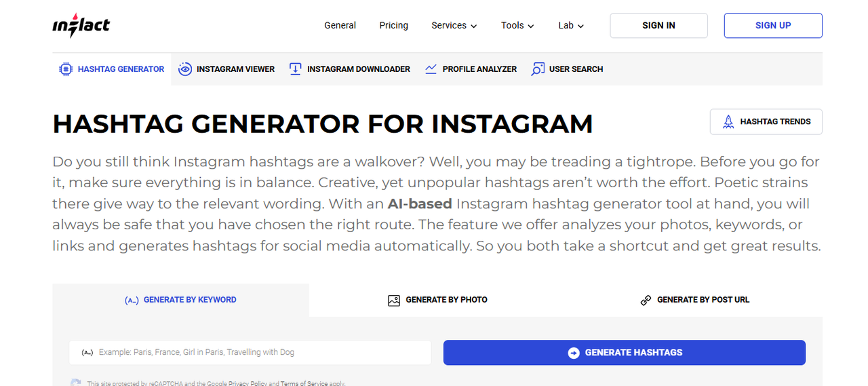This screenshot has height=386, width=868.
Task: Click the rocket icon in Hashtag Trends
Action: [728, 121]
